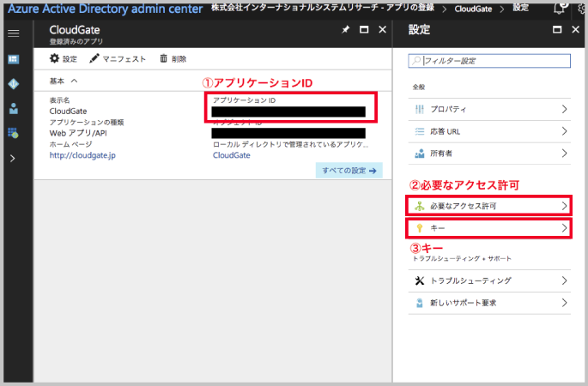Close the 設定 blade
The width and height of the screenshot is (588, 386).
click(576, 30)
